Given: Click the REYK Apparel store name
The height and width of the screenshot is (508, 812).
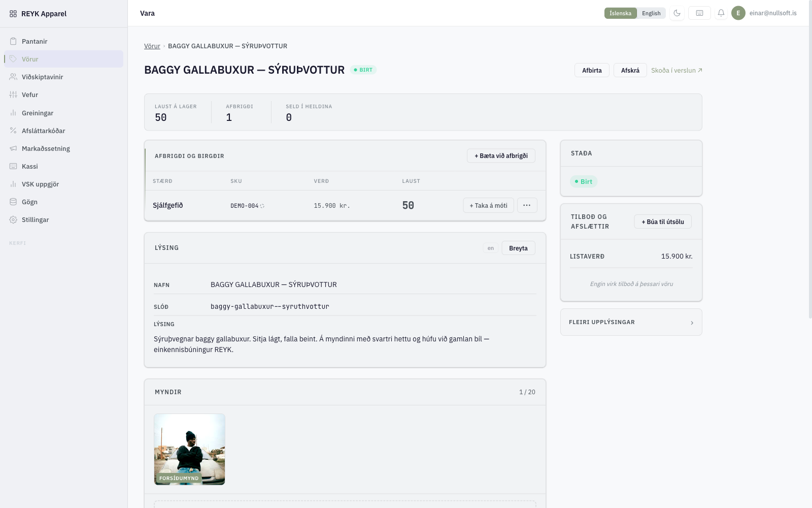Looking at the screenshot, I should pos(44,14).
